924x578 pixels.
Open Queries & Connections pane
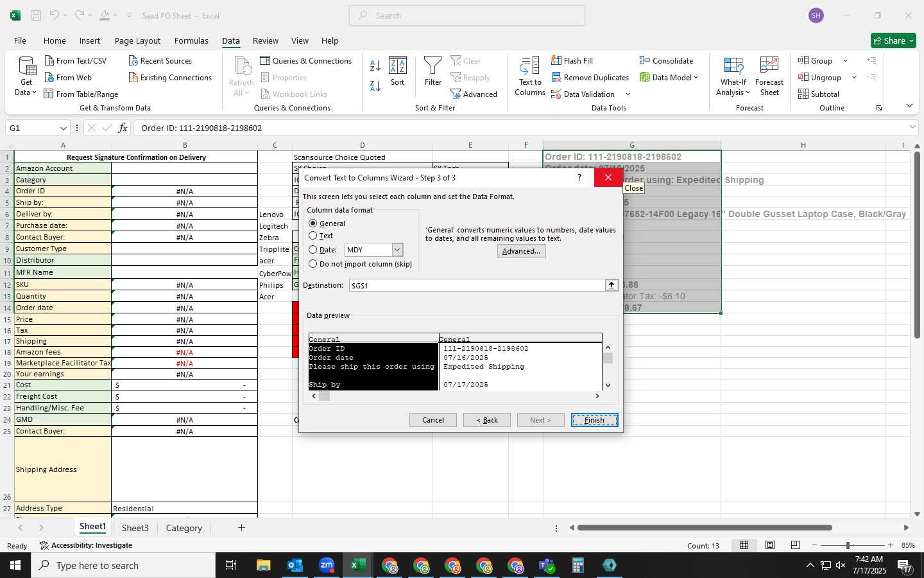click(x=306, y=60)
